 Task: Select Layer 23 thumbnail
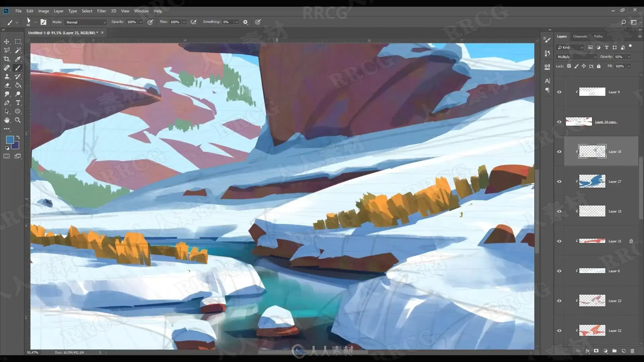[x=592, y=301]
